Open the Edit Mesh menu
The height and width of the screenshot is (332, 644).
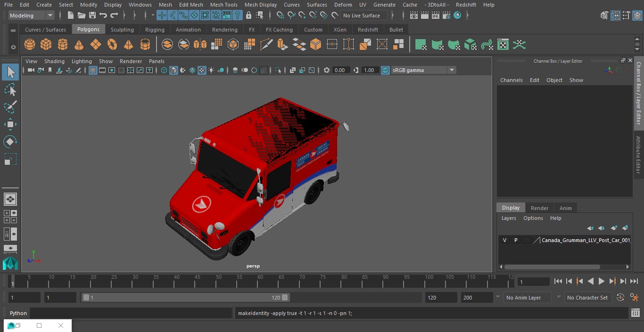click(191, 5)
